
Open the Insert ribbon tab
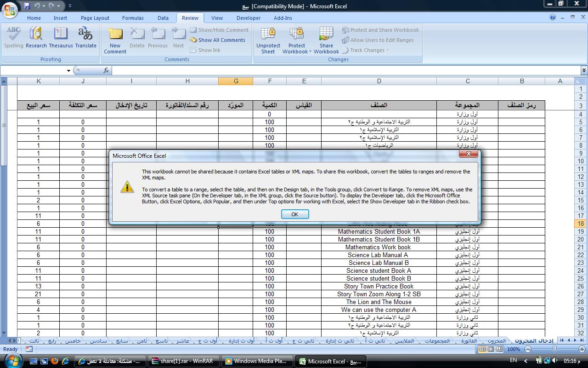tap(60, 18)
